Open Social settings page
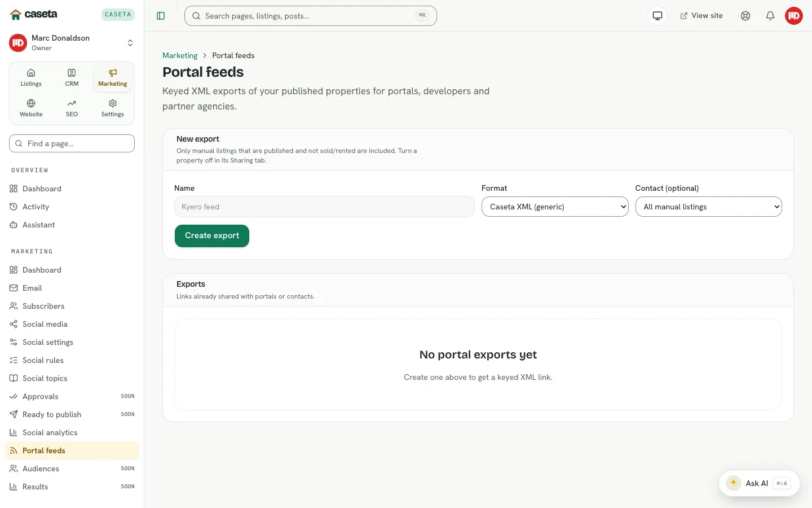The width and height of the screenshot is (812, 508). coord(72,342)
